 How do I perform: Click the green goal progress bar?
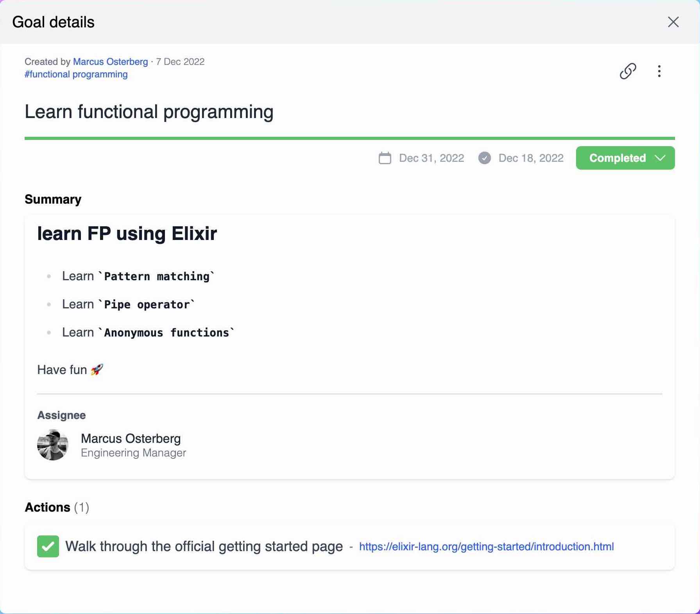pos(349,138)
